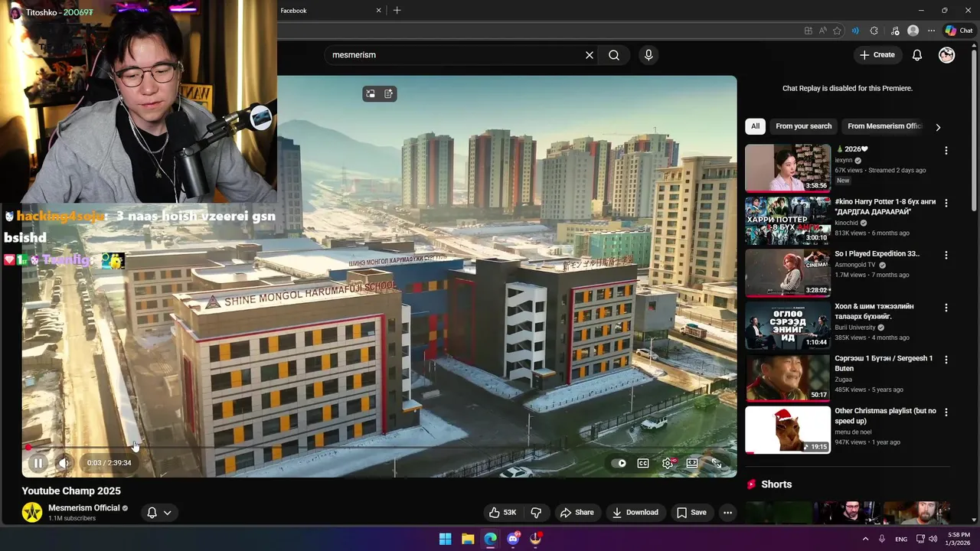Share the video
Image resolution: width=980 pixels, height=551 pixels.
tap(577, 513)
